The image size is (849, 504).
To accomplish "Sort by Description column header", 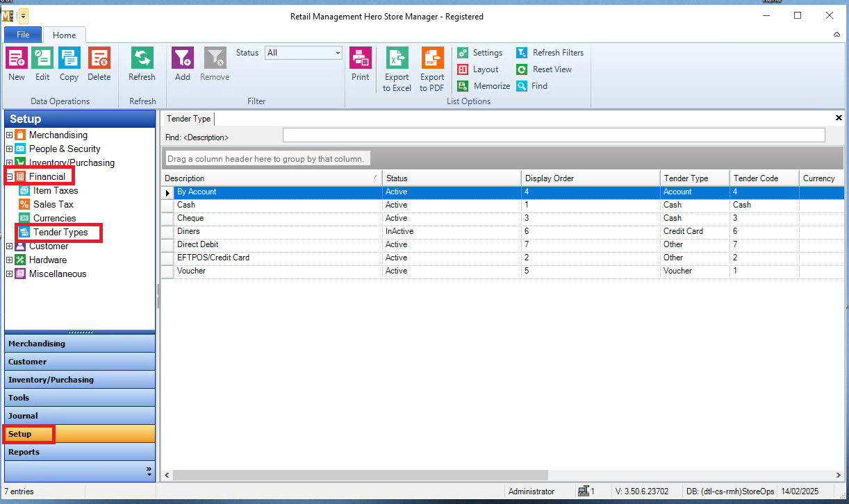I will pyautogui.click(x=272, y=178).
